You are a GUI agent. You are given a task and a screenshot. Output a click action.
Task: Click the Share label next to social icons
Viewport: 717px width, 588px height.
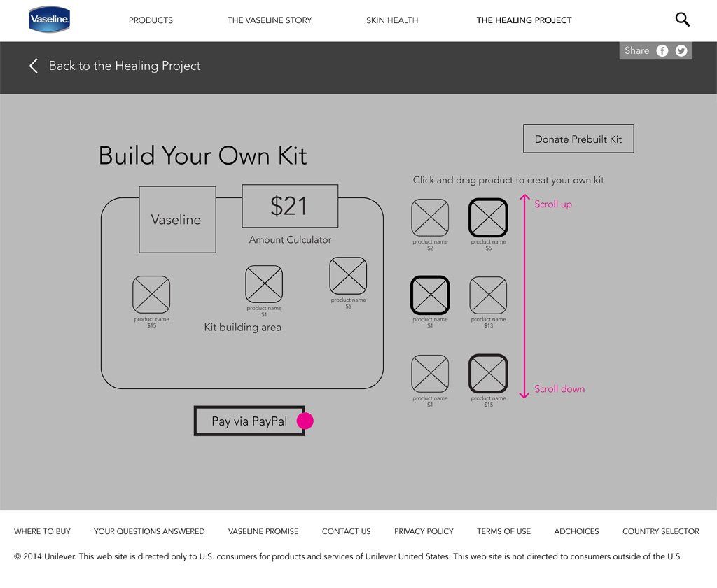tap(637, 51)
